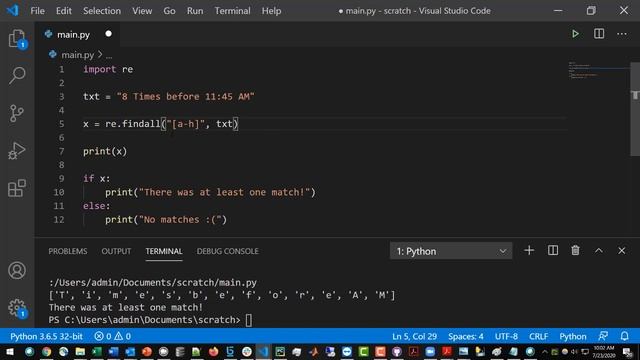640x360 pixels.
Task: Click the terminal prompt input area
Action: click(249, 320)
